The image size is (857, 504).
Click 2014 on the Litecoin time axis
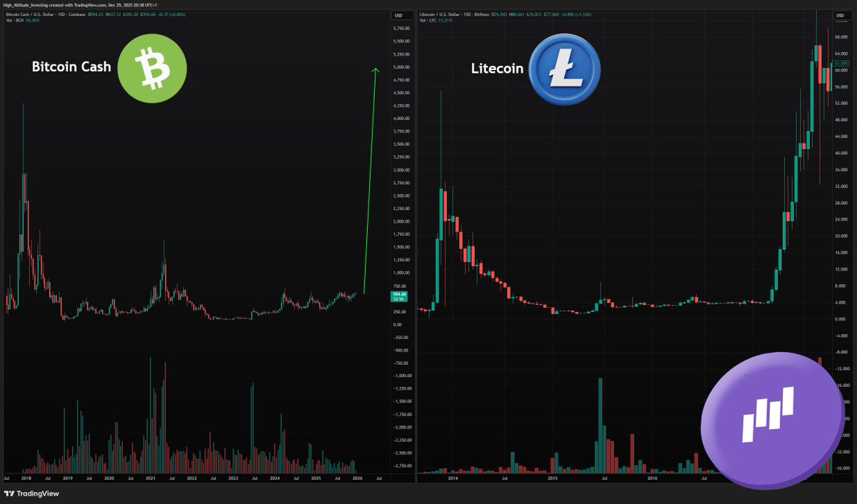click(x=453, y=478)
